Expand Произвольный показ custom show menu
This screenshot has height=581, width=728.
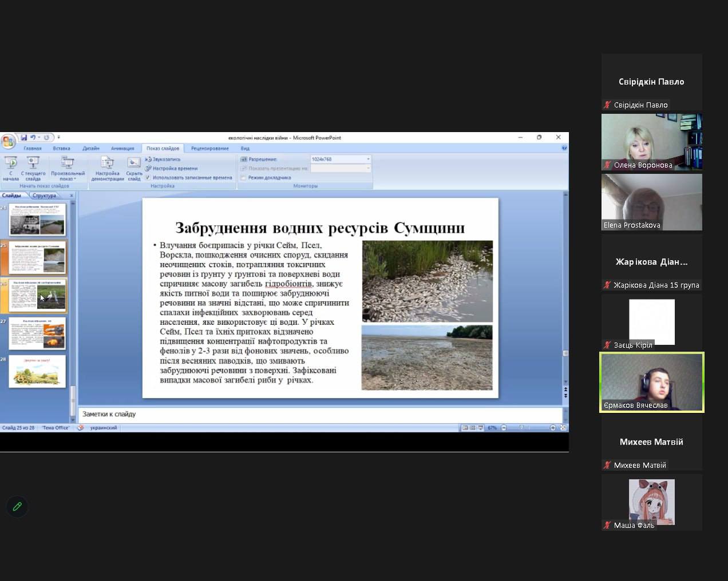click(68, 168)
